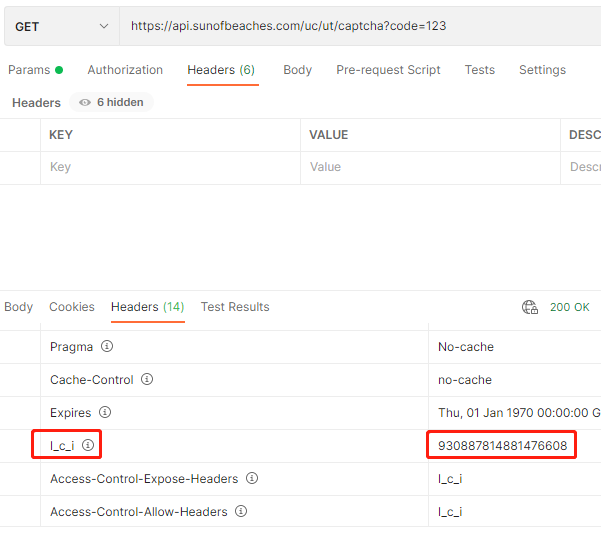Image resolution: width=601 pixels, height=533 pixels.
Task: Select the Access-Control-Expose-Headers l_c_i value
Action: (450, 479)
